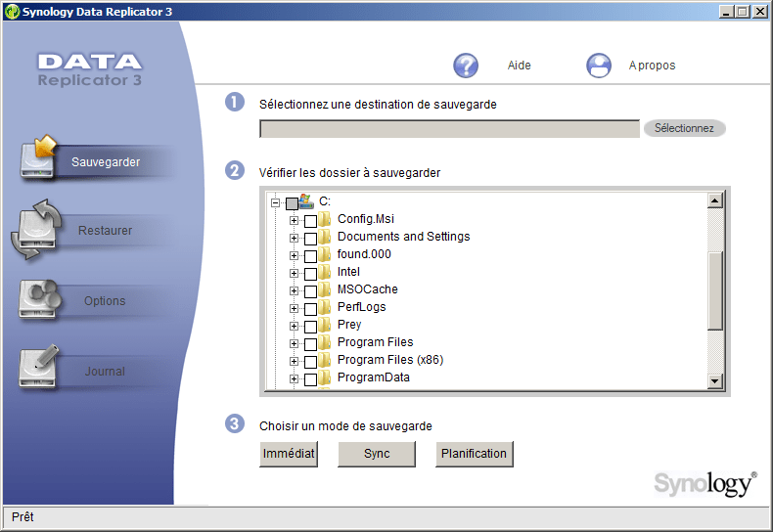
Task: Check the Program Files checkbox
Action: (x=310, y=344)
